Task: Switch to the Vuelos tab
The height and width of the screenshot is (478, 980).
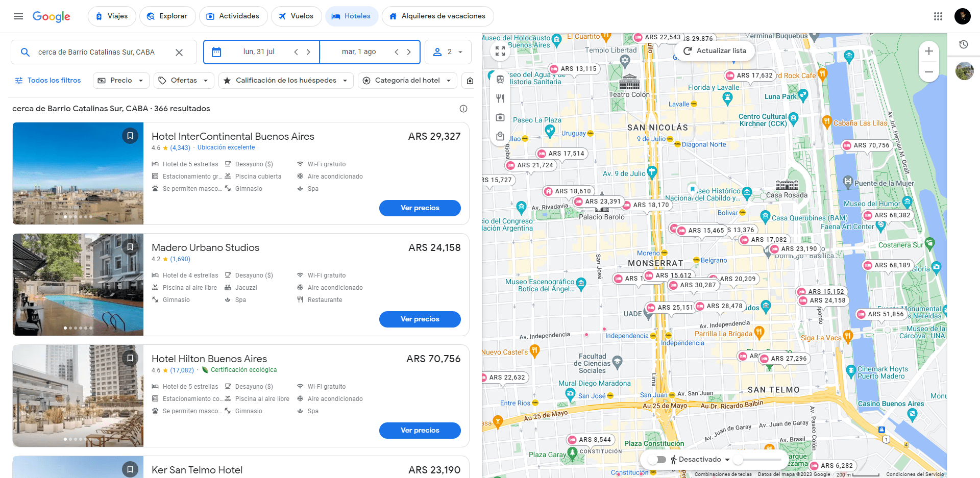Action: point(296,16)
